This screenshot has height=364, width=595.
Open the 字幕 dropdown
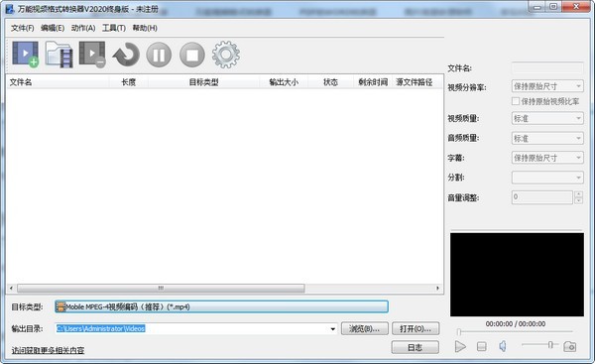click(x=547, y=158)
